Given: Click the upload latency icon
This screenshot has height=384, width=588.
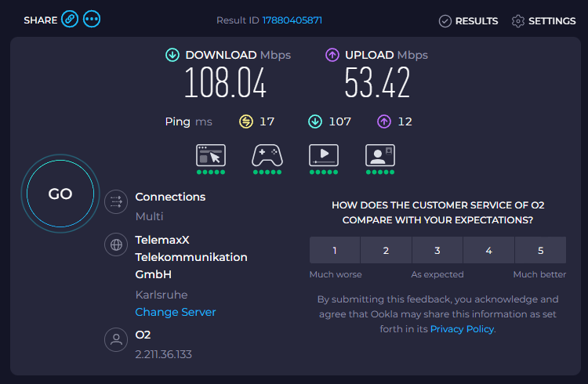Looking at the screenshot, I should pyautogui.click(x=384, y=121).
